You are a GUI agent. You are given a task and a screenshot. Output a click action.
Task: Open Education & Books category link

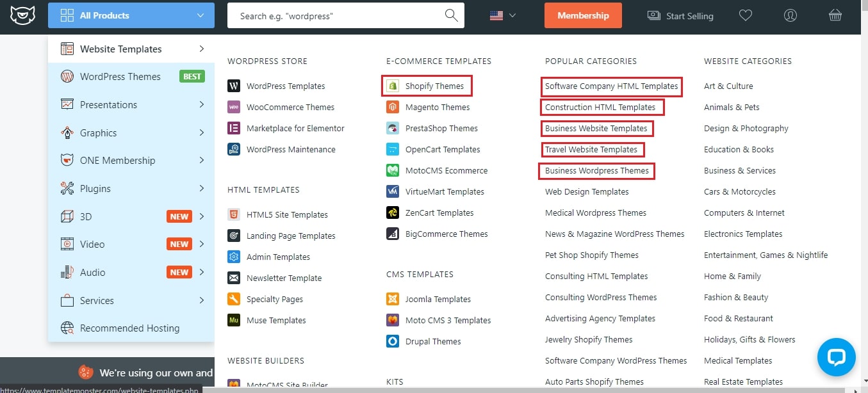(739, 149)
